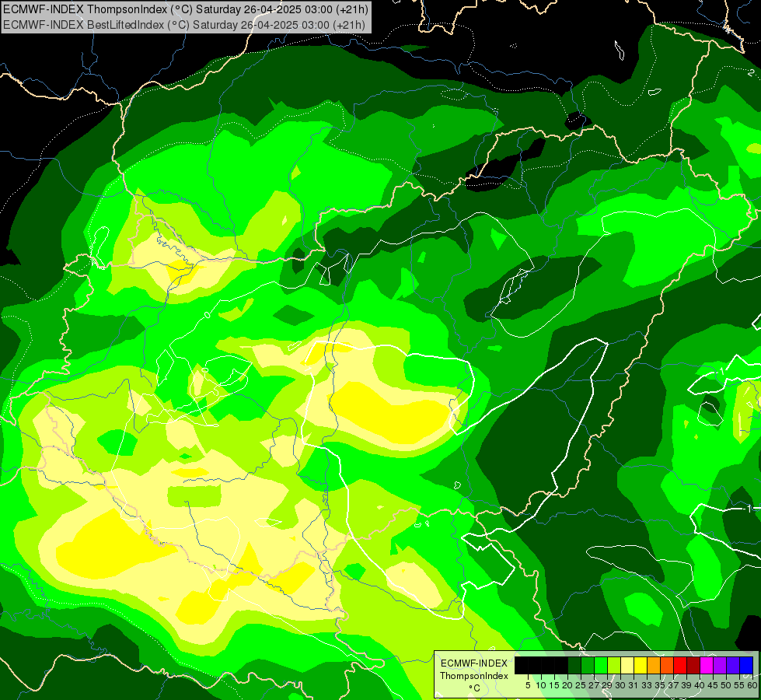The width and height of the screenshot is (761, 700).
Task: Click the legend tick value 39
Action: click(686, 685)
